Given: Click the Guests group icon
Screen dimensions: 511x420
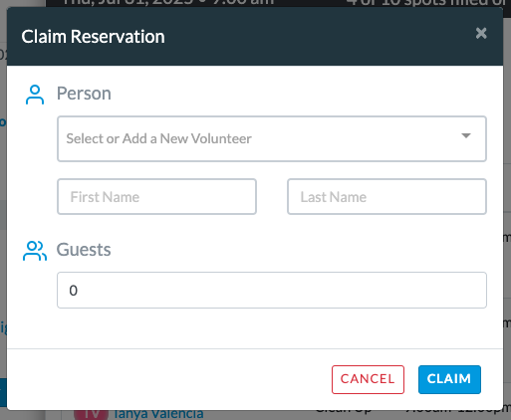Looking at the screenshot, I should coord(35,251).
